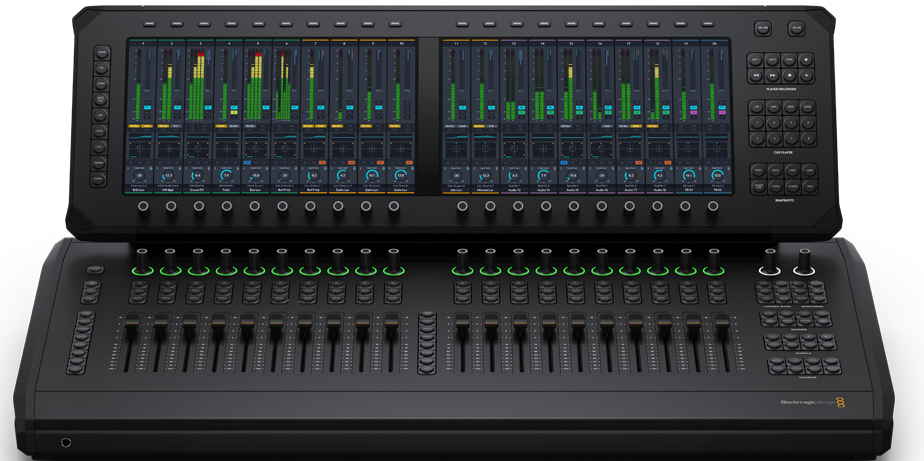Toggle the green button on channel 16 strip
The width and height of the screenshot is (924, 461).
point(608,113)
